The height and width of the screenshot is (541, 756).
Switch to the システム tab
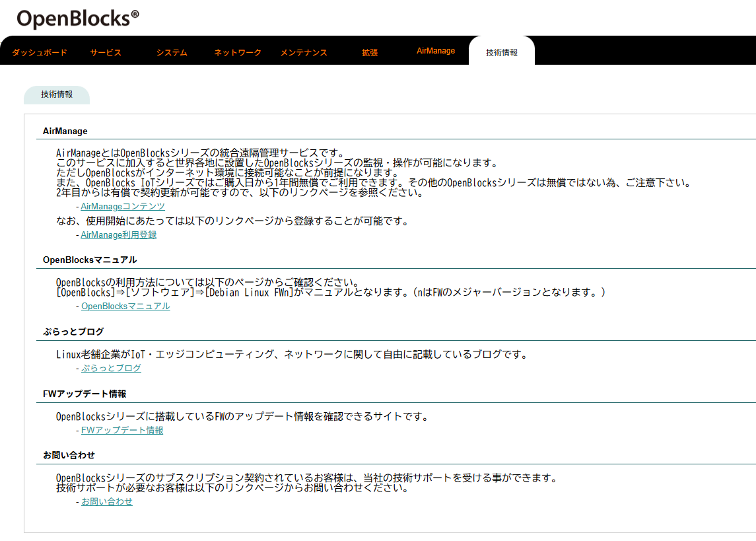[x=172, y=53]
